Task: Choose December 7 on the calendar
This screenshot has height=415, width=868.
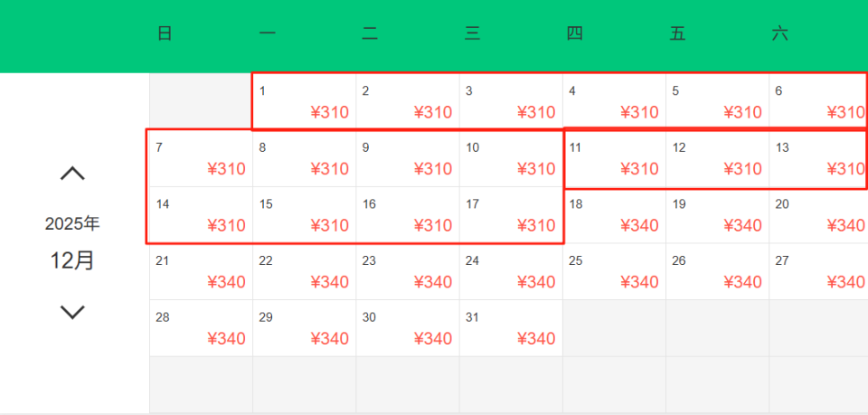Action: [201, 158]
